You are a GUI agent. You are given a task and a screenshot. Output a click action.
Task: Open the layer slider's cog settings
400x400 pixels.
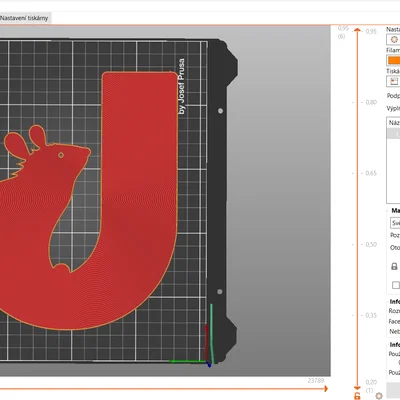click(x=379, y=396)
